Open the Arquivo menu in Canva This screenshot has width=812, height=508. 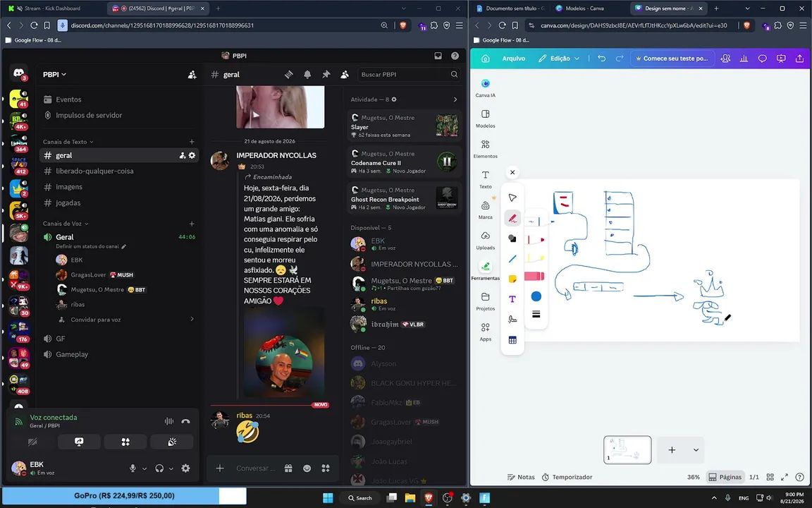pyautogui.click(x=513, y=59)
